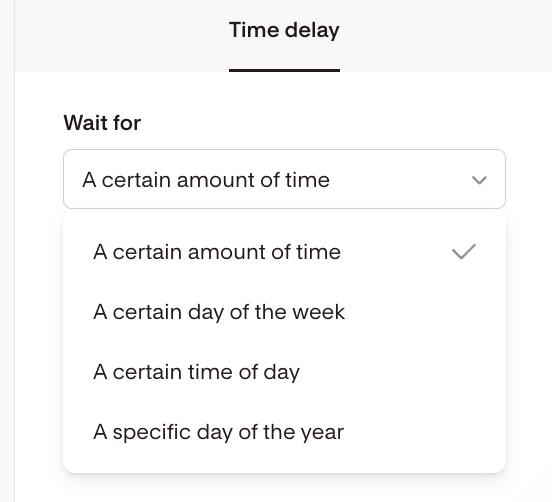Image resolution: width=552 pixels, height=502 pixels.
Task: Dismiss the list by clicking below the options
Action: tap(284, 488)
